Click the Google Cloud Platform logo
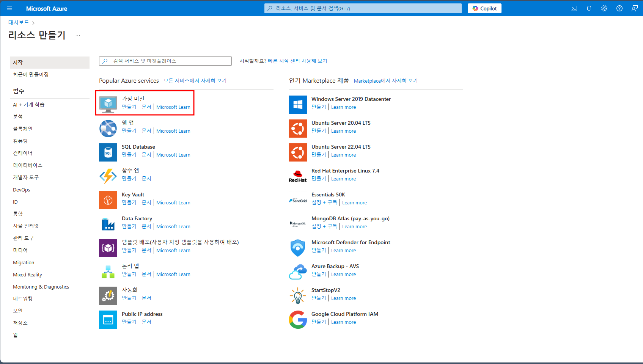Image resolution: width=643 pixels, height=364 pixels. [x=298, y=320]
